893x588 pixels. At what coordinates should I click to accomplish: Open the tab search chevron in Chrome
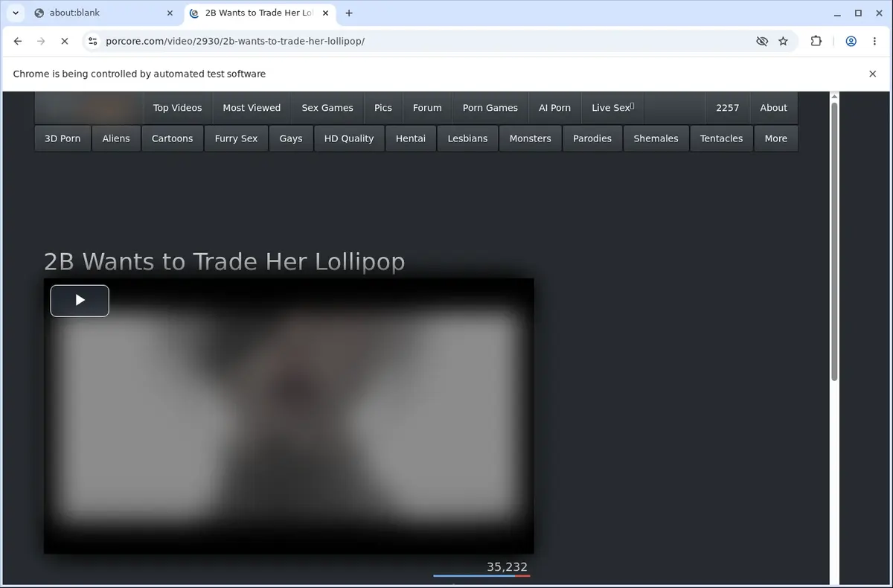point(16,13)
